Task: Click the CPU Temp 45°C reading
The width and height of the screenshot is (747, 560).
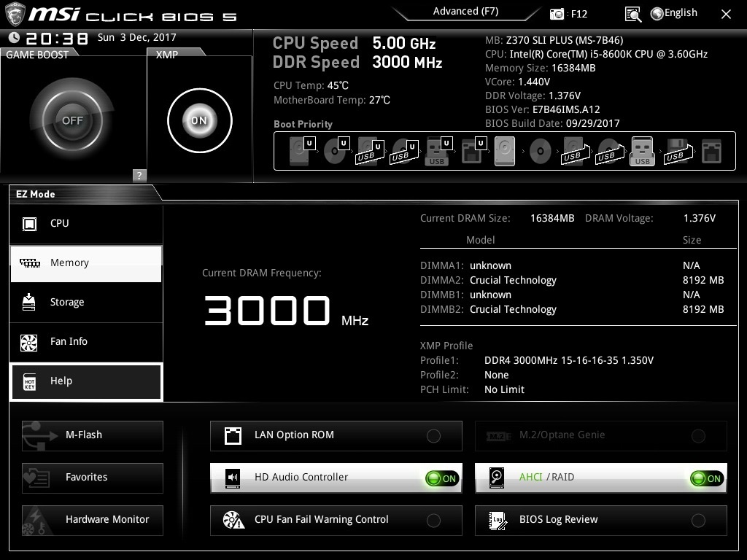Action: coord(338,85)
